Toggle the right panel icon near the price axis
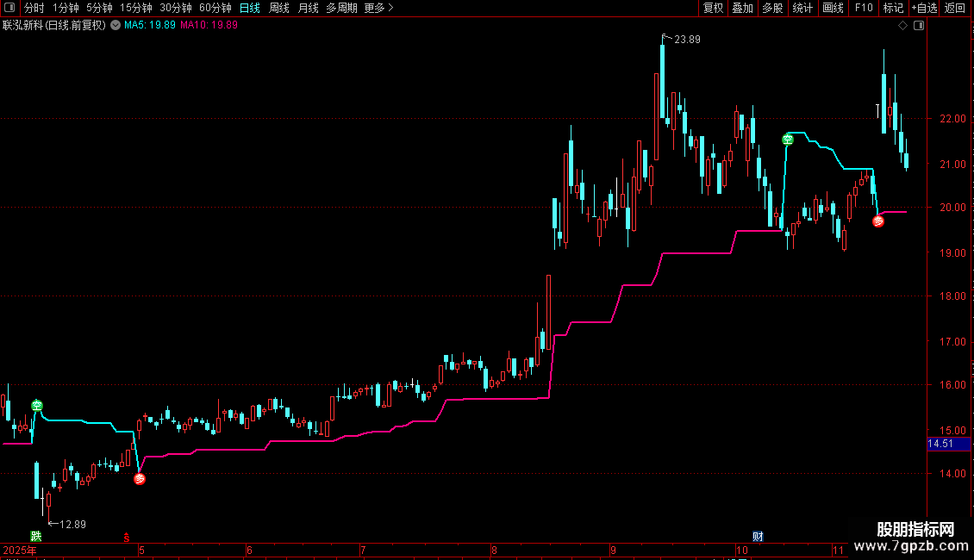Viewport: 974px width, 560px height. click(x=919, y=26)
